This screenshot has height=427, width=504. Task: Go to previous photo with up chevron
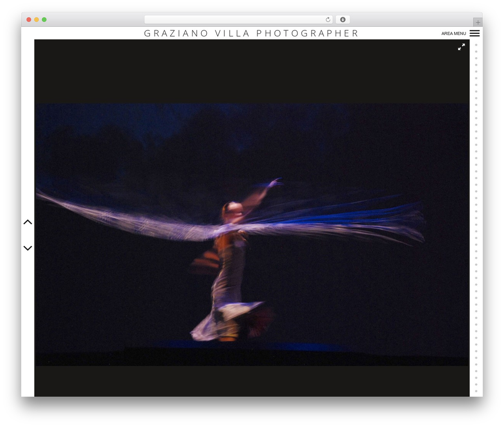pos(28,222)
